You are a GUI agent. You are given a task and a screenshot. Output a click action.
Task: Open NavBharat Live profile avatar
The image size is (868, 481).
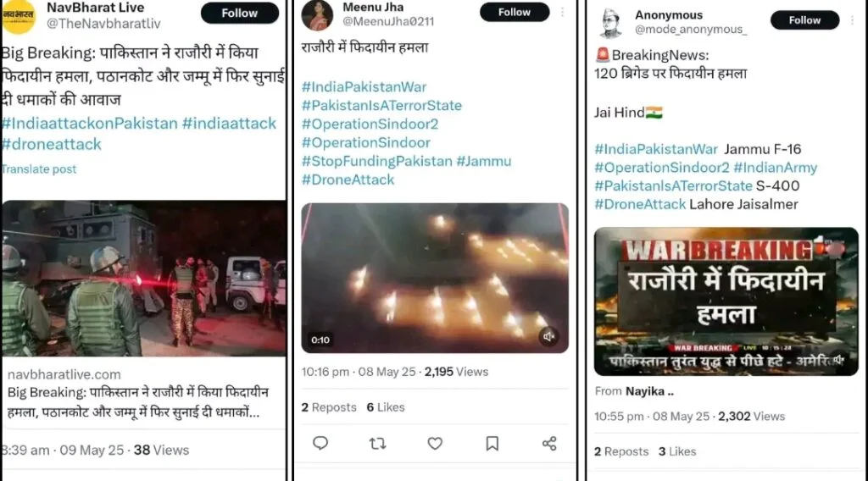point(19,15)
